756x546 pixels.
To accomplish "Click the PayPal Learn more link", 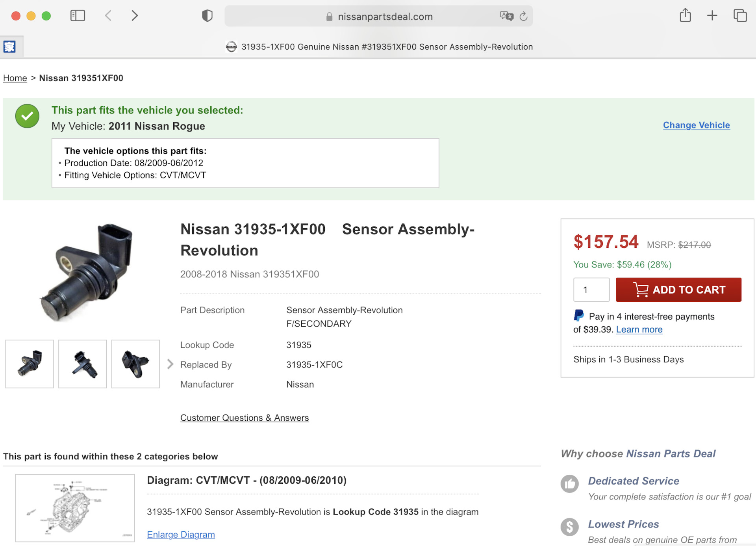I will [x=639, y=329].
